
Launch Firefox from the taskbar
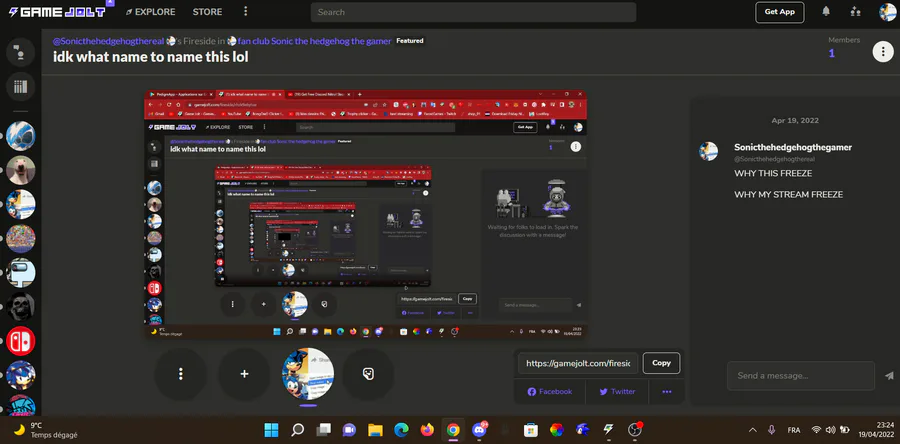coord(427,430)
